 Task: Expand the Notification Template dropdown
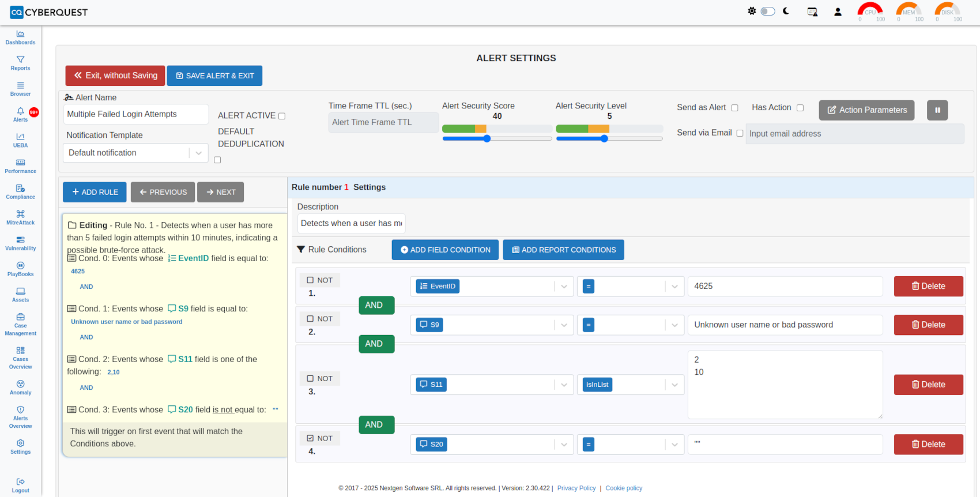[198, 153]
